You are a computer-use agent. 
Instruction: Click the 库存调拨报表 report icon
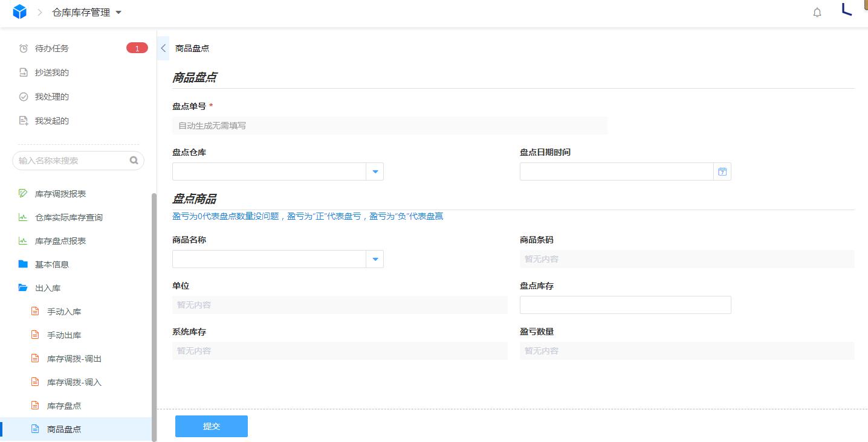click(x=23, y=193)
